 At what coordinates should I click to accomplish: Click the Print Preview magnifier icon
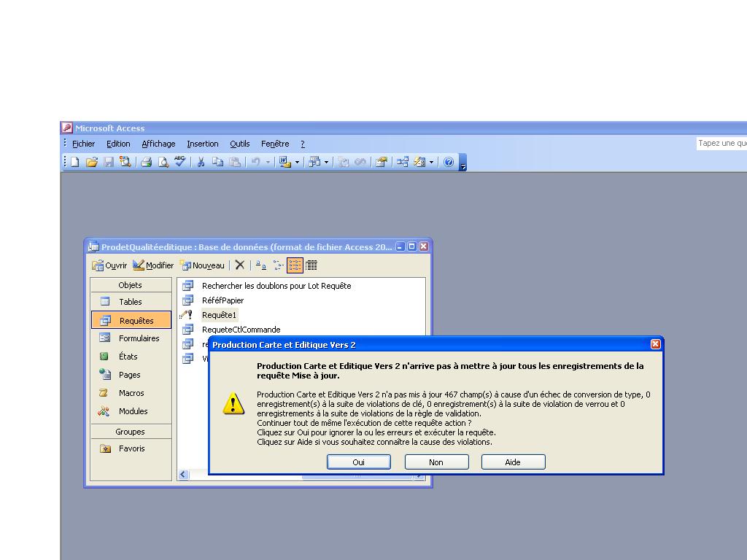[x=163, y=162]
